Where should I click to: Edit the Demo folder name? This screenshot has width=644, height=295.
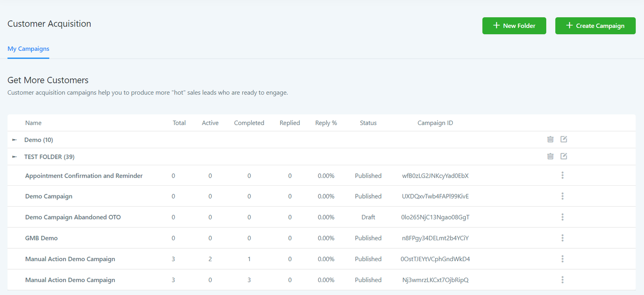click(563, 139)
